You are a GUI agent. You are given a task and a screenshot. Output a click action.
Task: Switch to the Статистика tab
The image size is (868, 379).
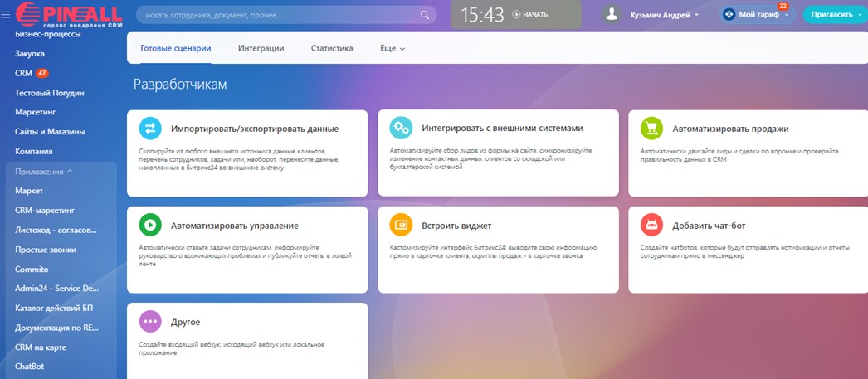(x=332, y=49)
